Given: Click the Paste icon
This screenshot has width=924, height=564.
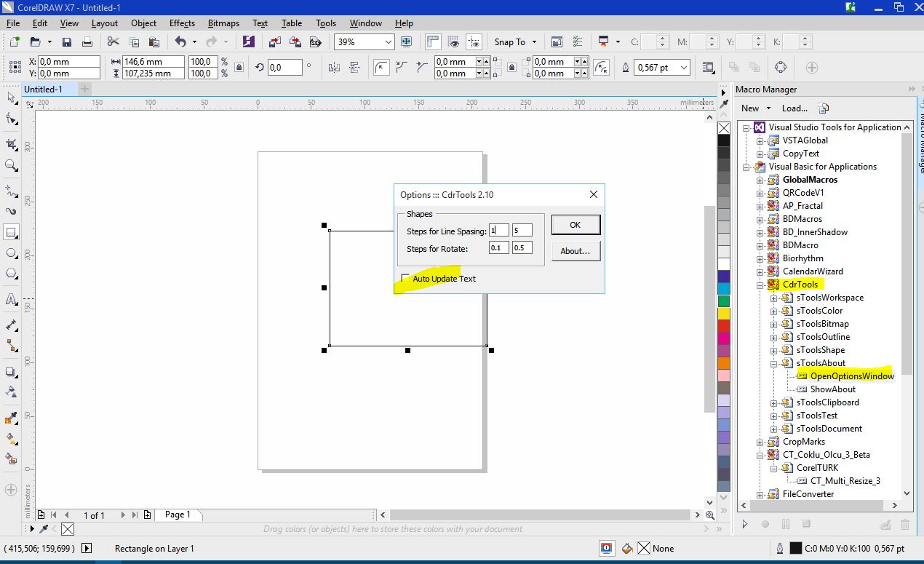Looking at the screenshot, I should click(154, 42).
